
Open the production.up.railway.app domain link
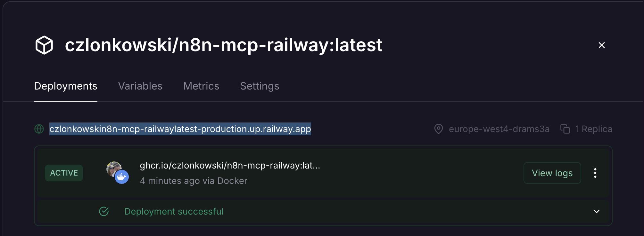click(180, 129)
